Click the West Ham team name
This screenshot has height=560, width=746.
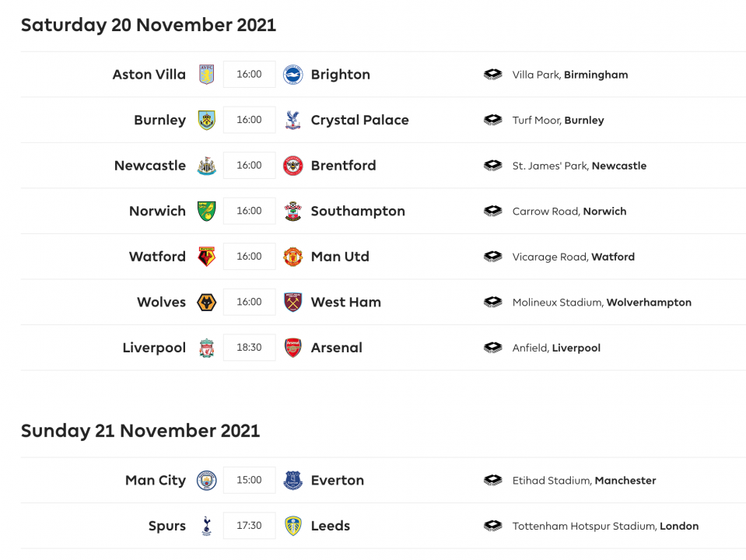[x=345, y=302]
